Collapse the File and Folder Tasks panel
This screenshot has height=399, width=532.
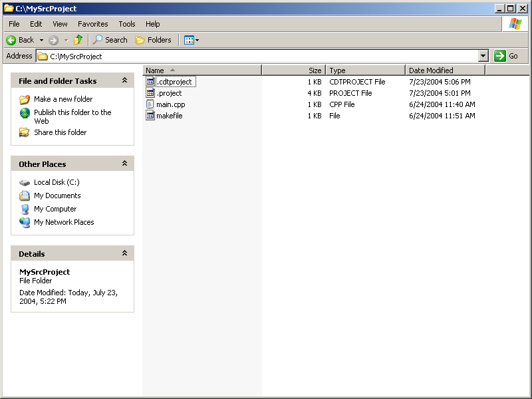pyautogui.click(x=124, y=80)
